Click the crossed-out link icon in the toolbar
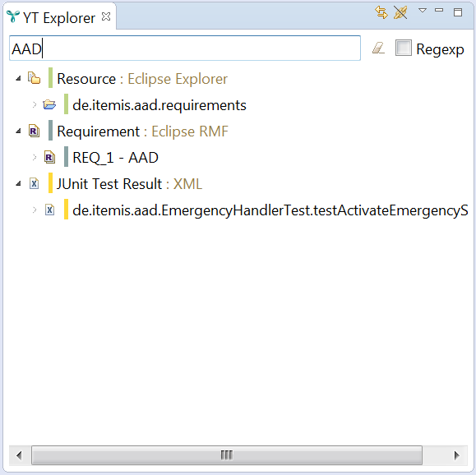The height and width of the screenshot is (475, 476). [x=400, y=12]
